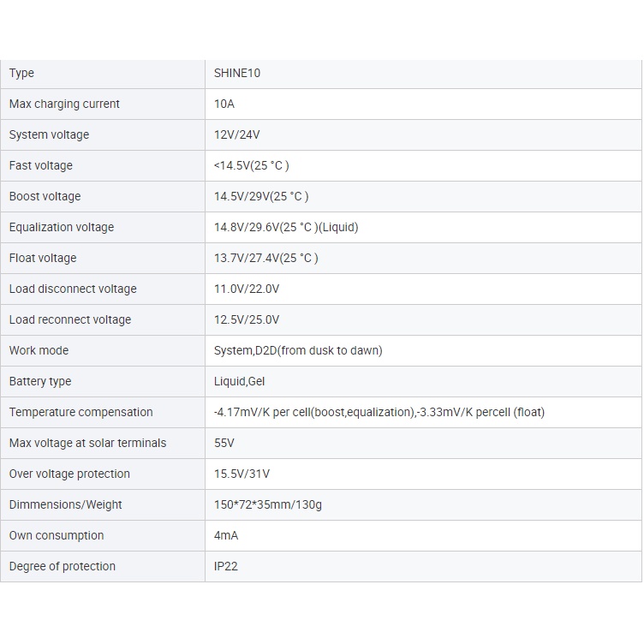This screenshot has width=644, height=644.
Task: Select the Fast voltage label
Action: tap(41, 165)
